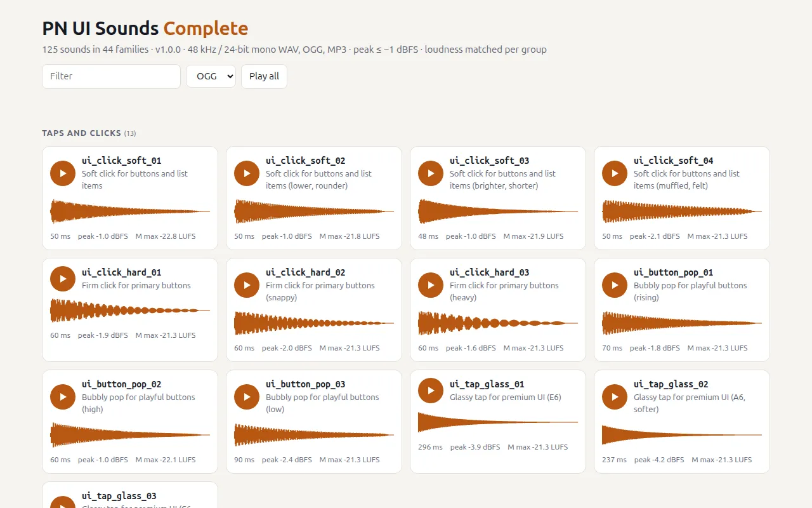Open the OGG format dropdown

pyautogui.click(x=211, y=76)
